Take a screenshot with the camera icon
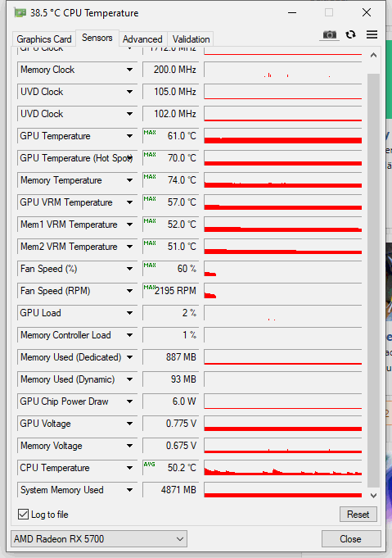The width and height of the screenshot is (392, 558). click(329, 35)
